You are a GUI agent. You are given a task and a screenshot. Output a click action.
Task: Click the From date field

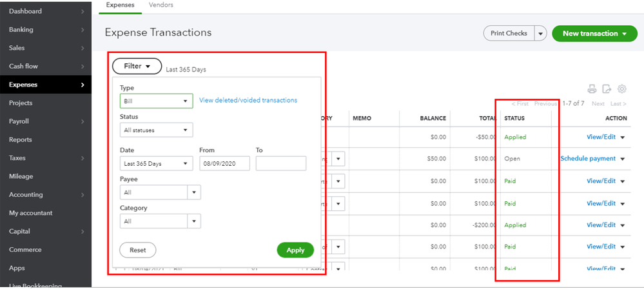pyautogui.click(x=225, y=164)
